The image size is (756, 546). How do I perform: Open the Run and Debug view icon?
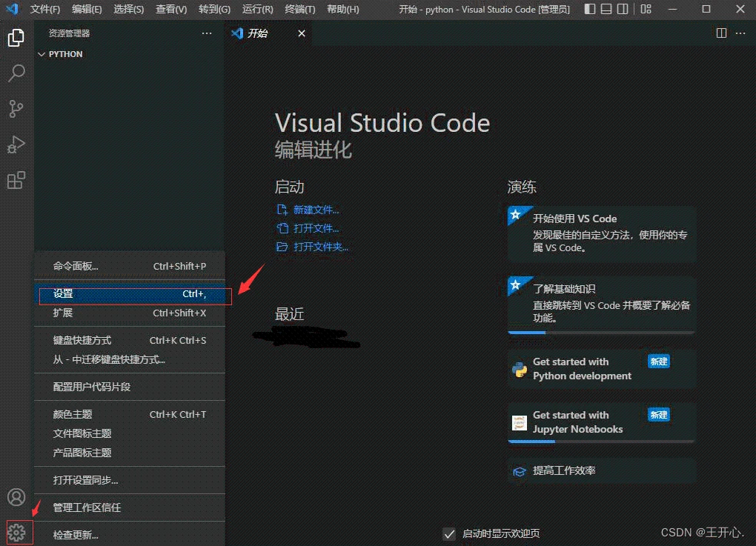(16, 144)
